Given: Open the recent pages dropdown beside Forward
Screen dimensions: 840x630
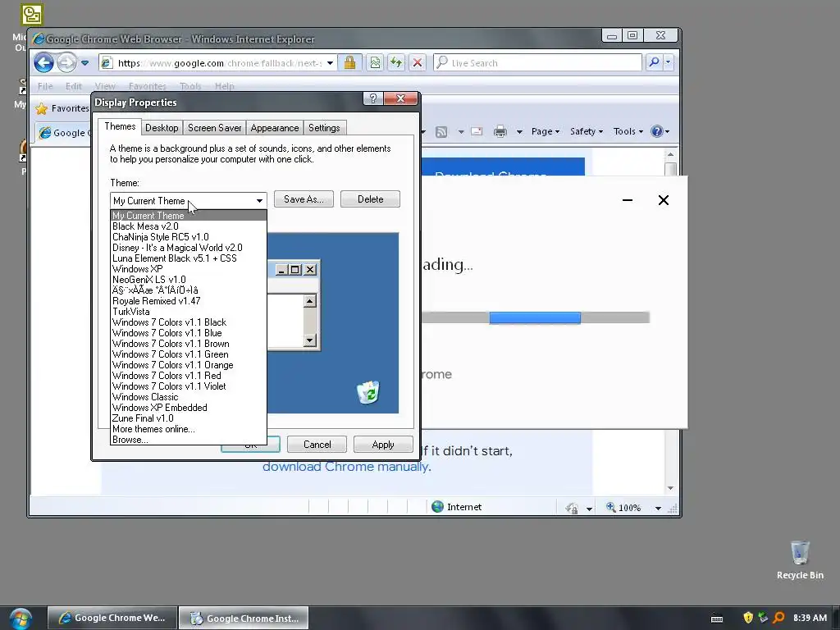Looking at the screenshot, I should point(84,62).
